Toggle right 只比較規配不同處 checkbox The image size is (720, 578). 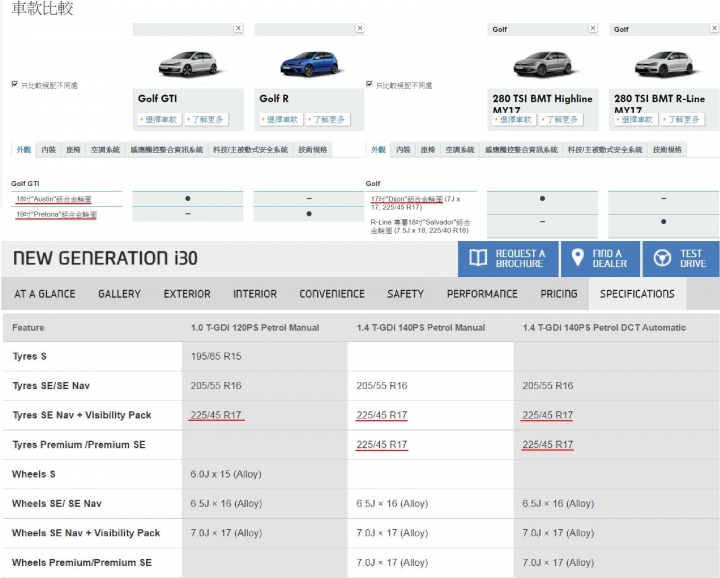[x=370, y=85]
